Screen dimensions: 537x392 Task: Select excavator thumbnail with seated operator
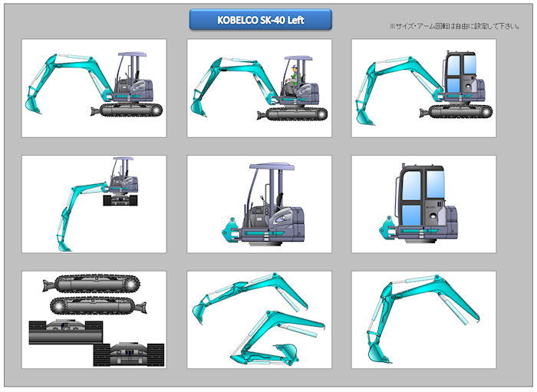pyautogui.click(x=259, y=88)
